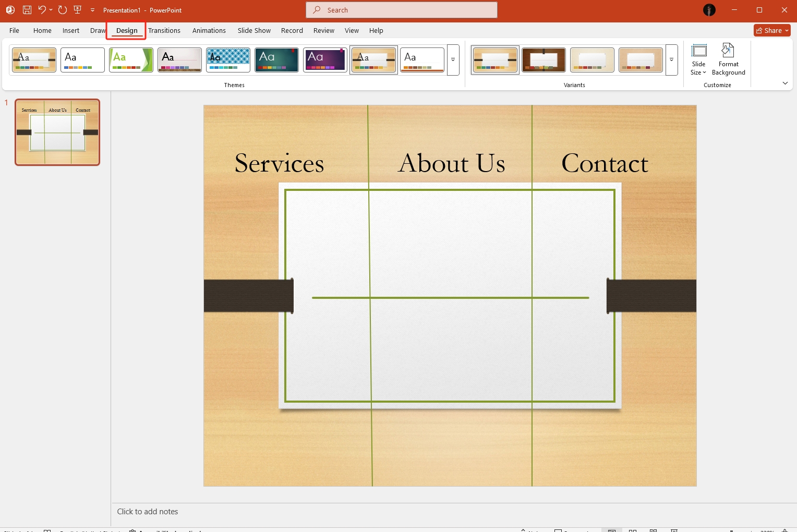Click the Save icon in title bar
This screenshot has height=532, width=797.
[x=27, y=10]
